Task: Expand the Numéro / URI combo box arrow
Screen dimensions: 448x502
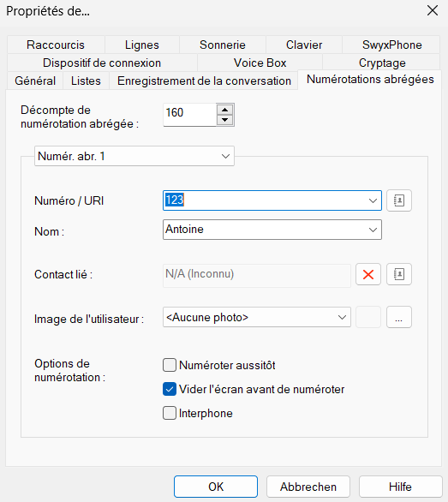Action: pos(373,200)
